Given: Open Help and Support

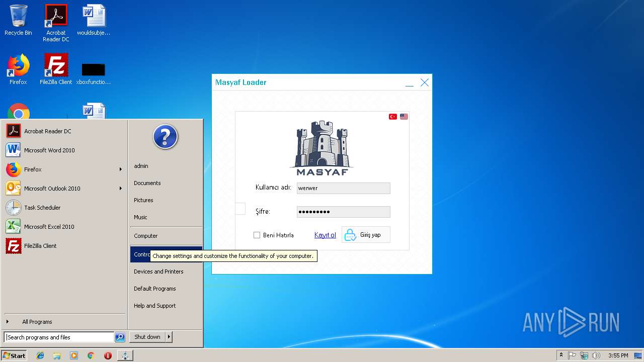Looking at the screenshot, I should pos(166,306).
